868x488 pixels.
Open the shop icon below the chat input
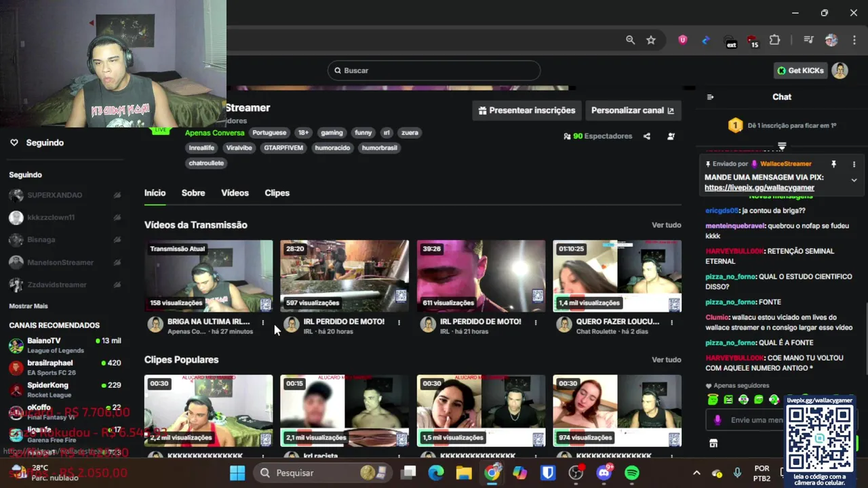(713, 443)
